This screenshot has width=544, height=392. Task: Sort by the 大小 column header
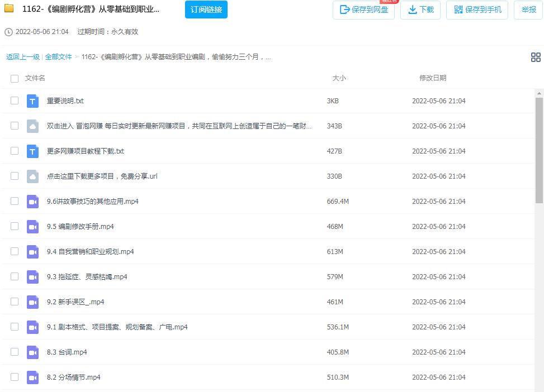point(339,78)
